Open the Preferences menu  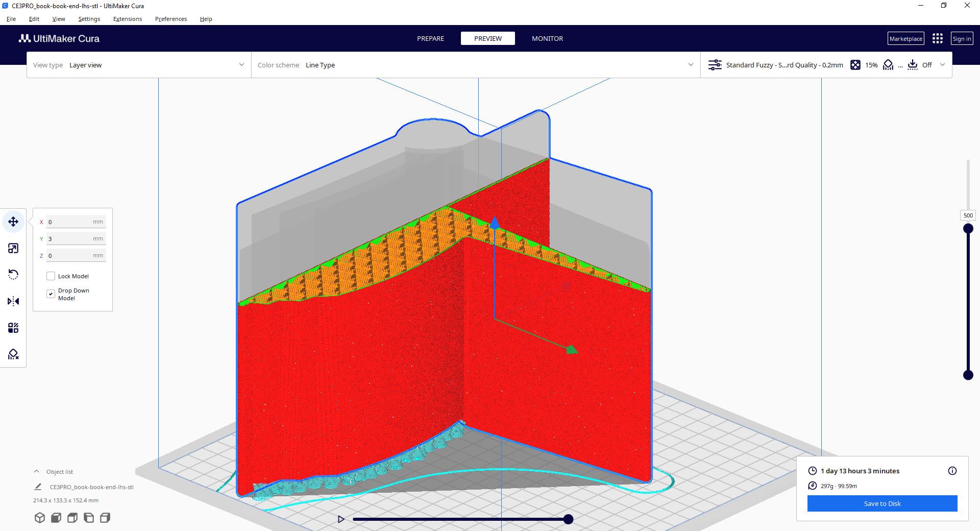pos(171,19)
